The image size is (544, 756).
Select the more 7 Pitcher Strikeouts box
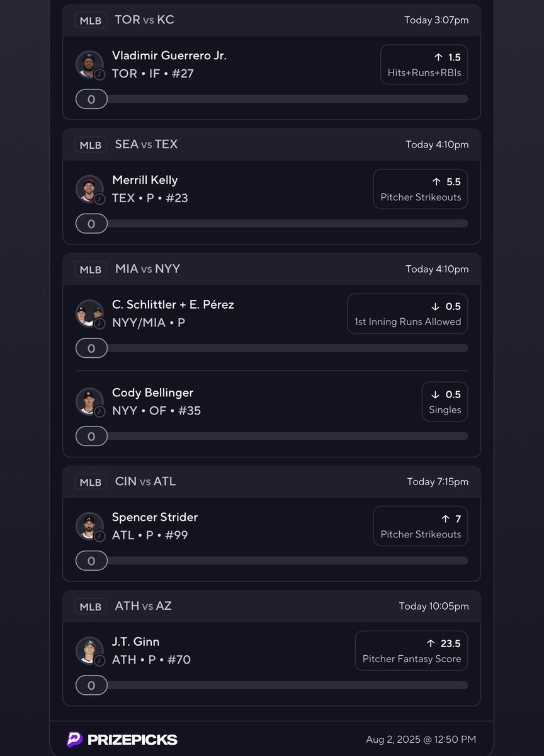point(421,526)
